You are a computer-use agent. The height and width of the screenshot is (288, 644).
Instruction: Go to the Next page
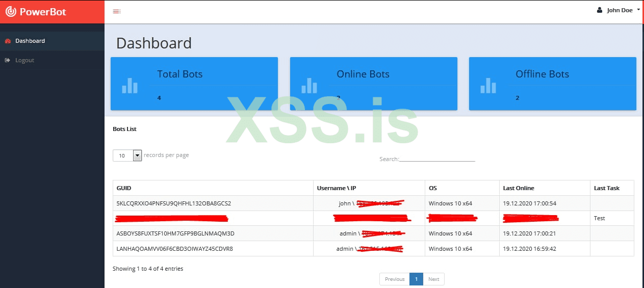pos(433,279)
